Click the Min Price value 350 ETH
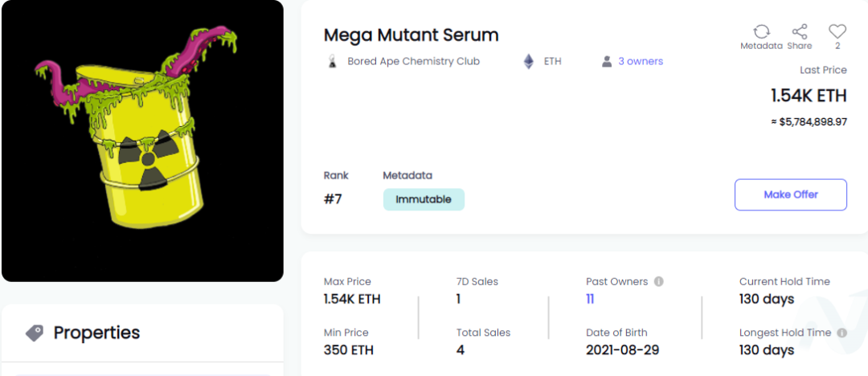The image size is (868, 376). coord(349,350)
